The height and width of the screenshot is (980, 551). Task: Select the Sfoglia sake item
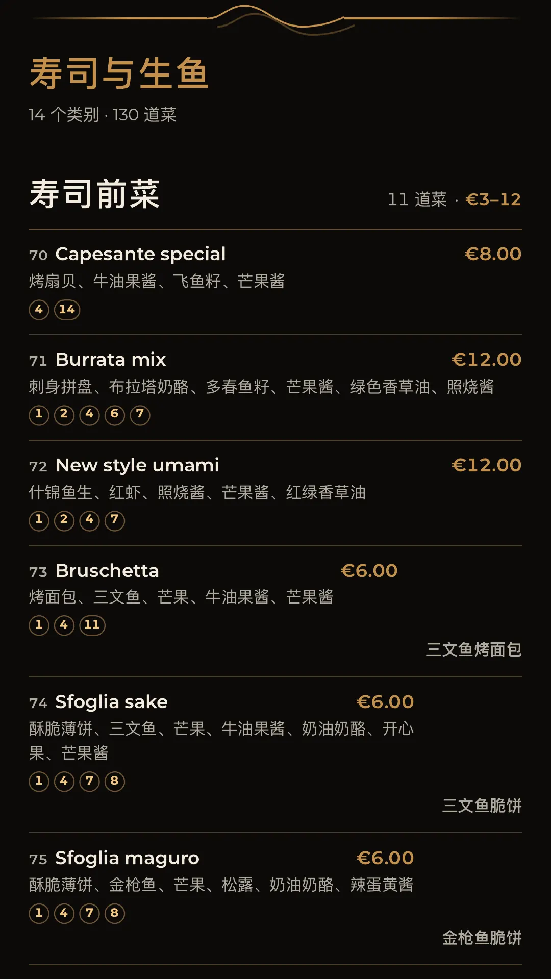tap(275, 755)
